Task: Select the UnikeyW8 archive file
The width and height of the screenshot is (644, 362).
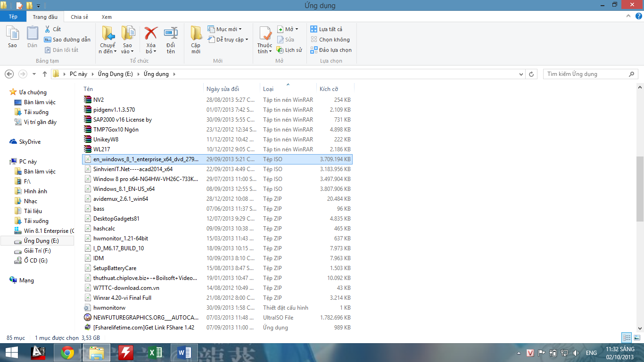Action: pos(217,140)
